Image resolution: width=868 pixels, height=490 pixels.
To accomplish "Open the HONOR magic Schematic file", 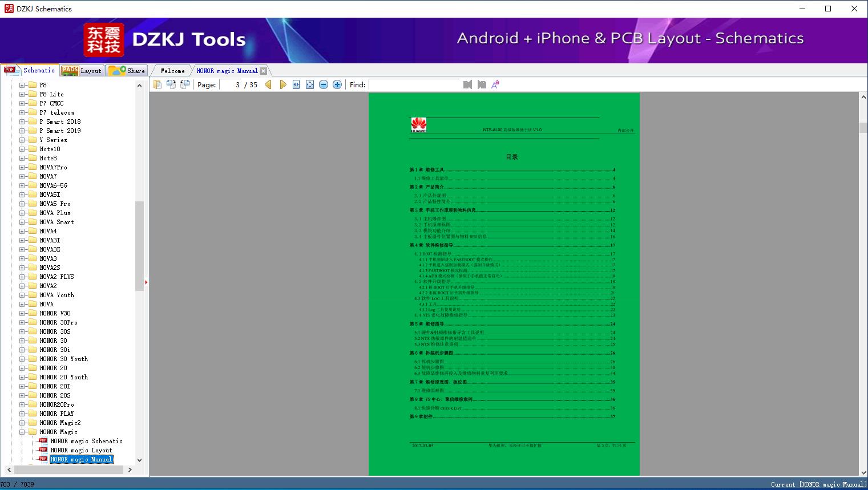I will click(86, 441).
